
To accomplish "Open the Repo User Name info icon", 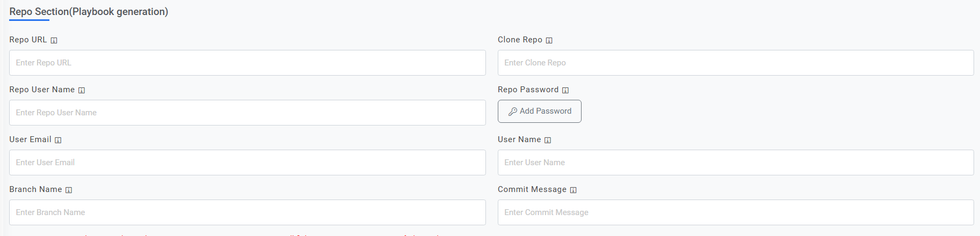I will 82,90.
